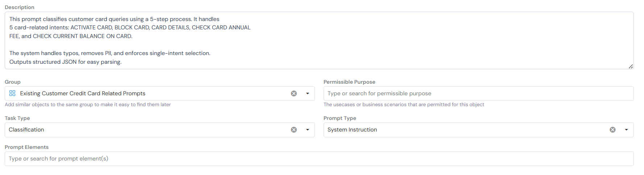The height and width of the screenshot is (175, 644).
Task: Clear the selected Group value
Action: point(294,93)
